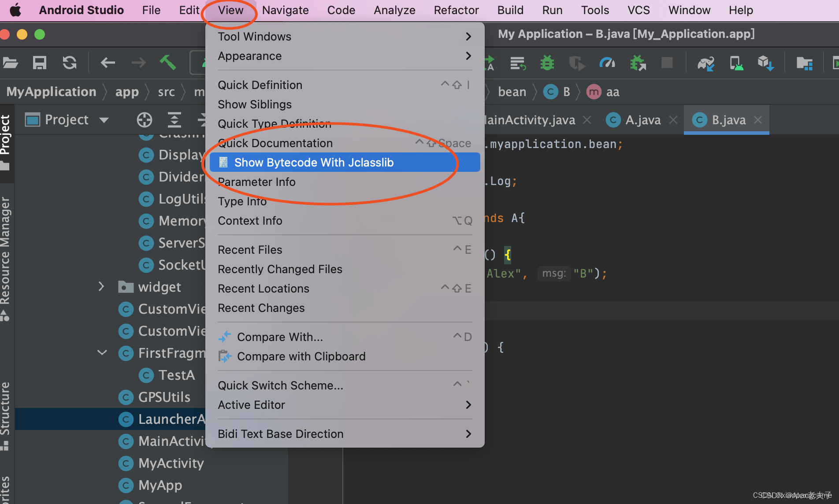
Task: Click the green Debug bug icon
Action: point(547,63)
